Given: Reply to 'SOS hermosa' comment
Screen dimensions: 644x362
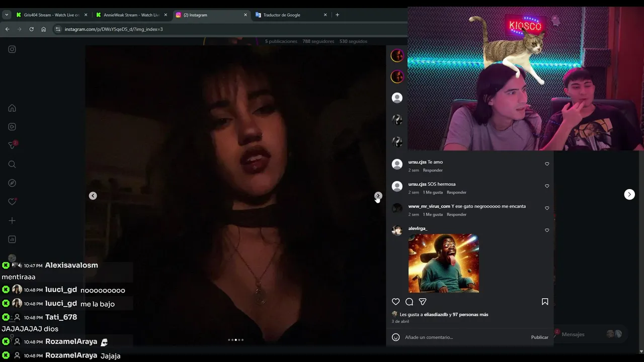Looking at the screenshot, I should point(456,193).
